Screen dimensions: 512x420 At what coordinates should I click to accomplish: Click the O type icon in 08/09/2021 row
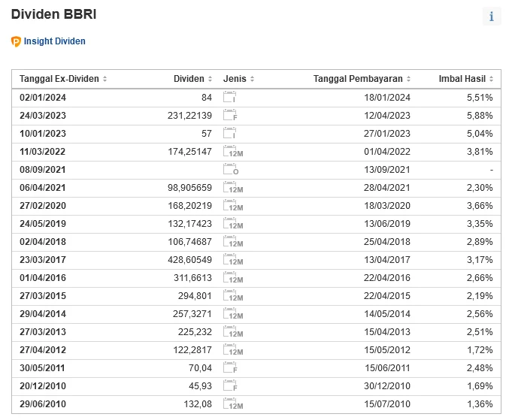(231, 169)
